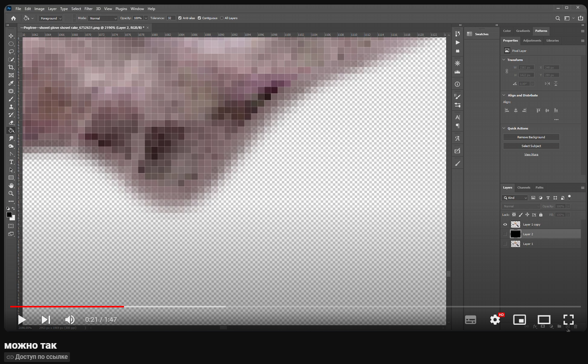Open the Mode Normal dropdown in options bar

(103, 18)
